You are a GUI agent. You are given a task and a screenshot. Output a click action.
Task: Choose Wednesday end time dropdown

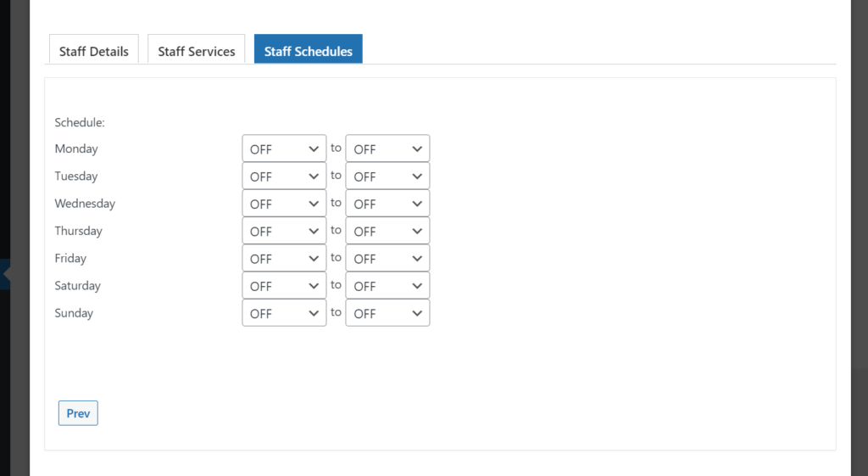click(x=387, y=204)
